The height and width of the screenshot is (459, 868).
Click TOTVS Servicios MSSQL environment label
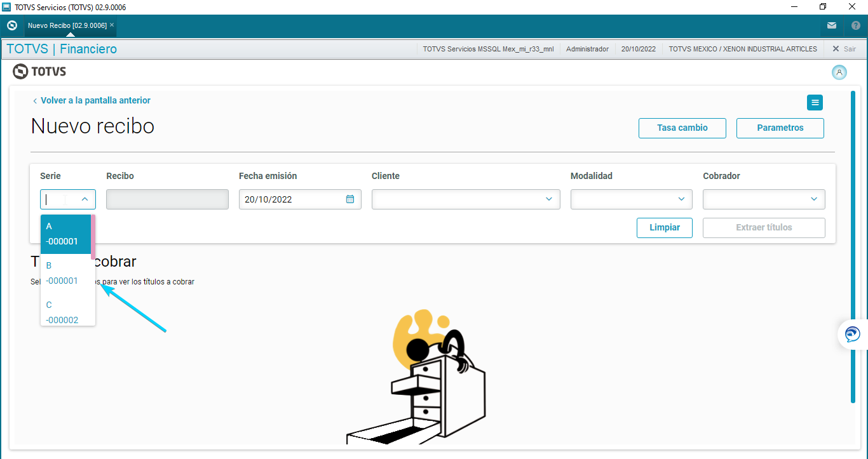pos(488,49)
